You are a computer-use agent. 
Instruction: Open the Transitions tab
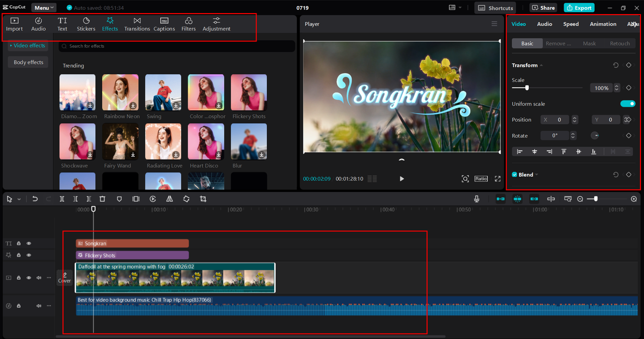[x=137, y=24]
